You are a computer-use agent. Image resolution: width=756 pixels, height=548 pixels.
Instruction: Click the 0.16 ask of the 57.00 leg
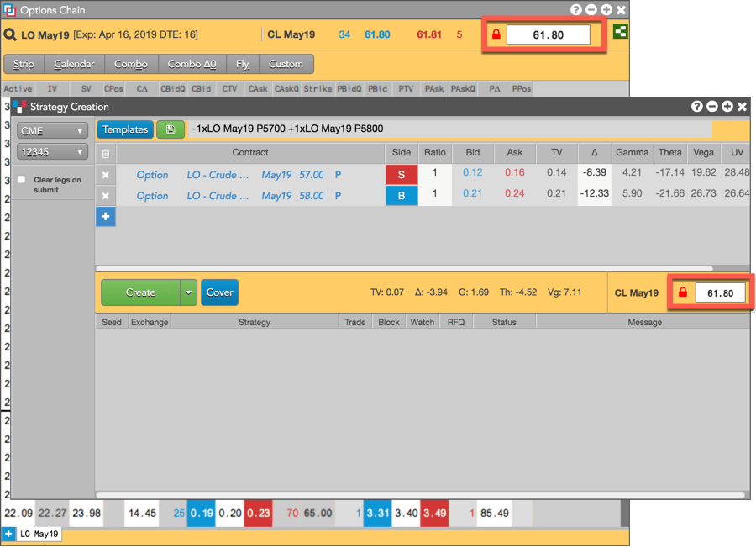[514, 172]
